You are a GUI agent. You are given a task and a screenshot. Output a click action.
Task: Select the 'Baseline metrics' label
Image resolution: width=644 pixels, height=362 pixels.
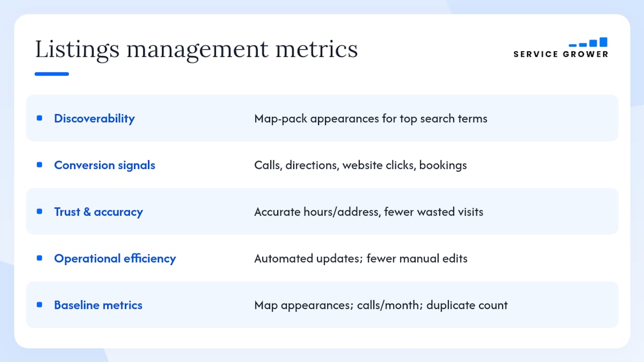coord(98,305)
